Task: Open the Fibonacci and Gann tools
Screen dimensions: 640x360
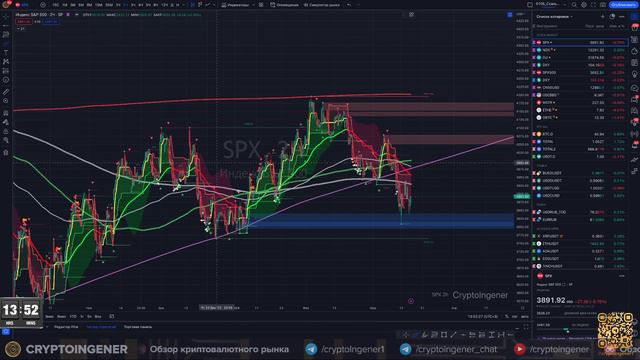Action: coord(6,35)
